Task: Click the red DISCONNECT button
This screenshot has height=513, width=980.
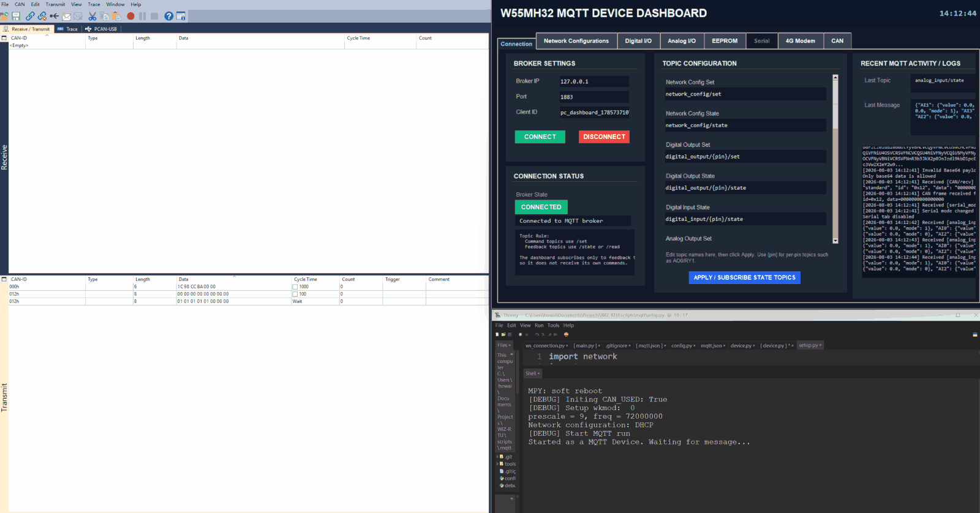Action: 604,137
